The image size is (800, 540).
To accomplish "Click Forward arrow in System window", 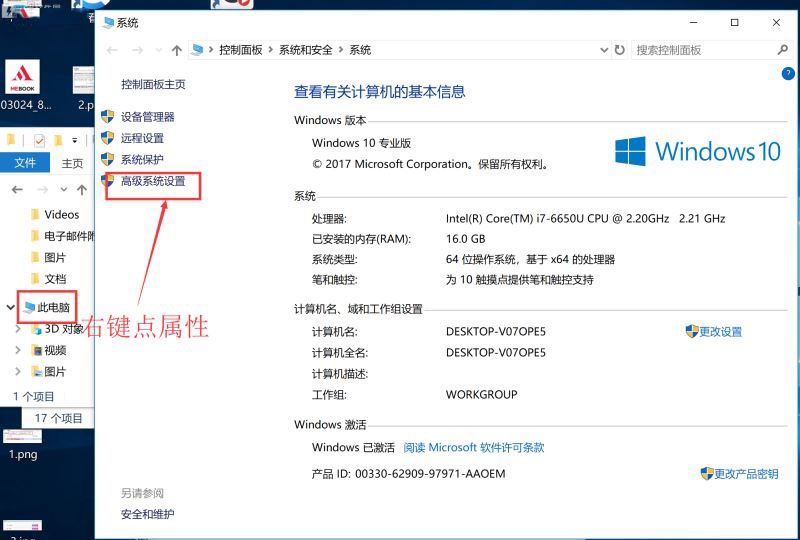I will (x=137, y=50).
